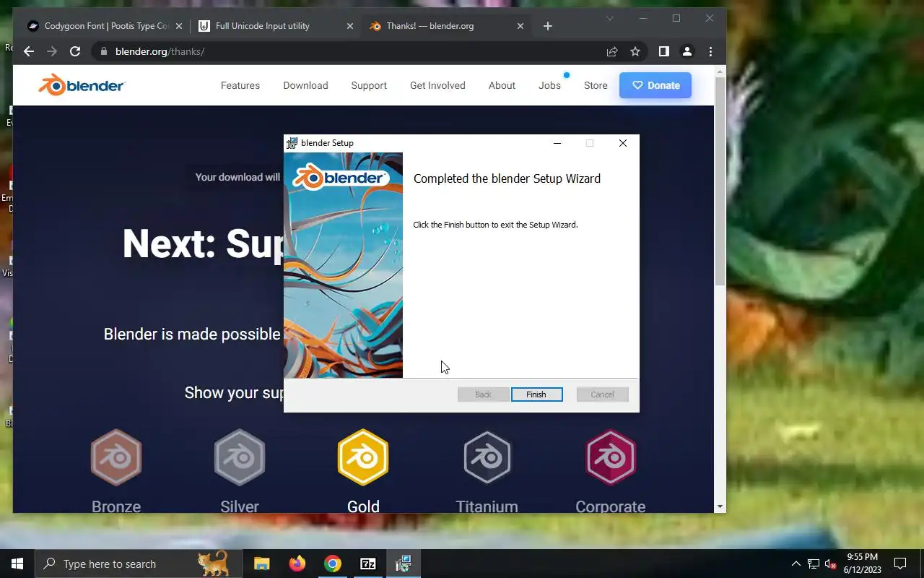Open the notification center icon
The height and width of the screenshot is (578, 924).
[900, 564]
